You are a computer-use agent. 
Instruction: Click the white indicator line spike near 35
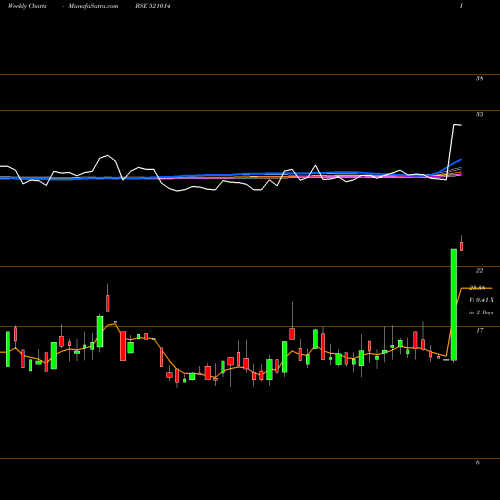[455, 125]
